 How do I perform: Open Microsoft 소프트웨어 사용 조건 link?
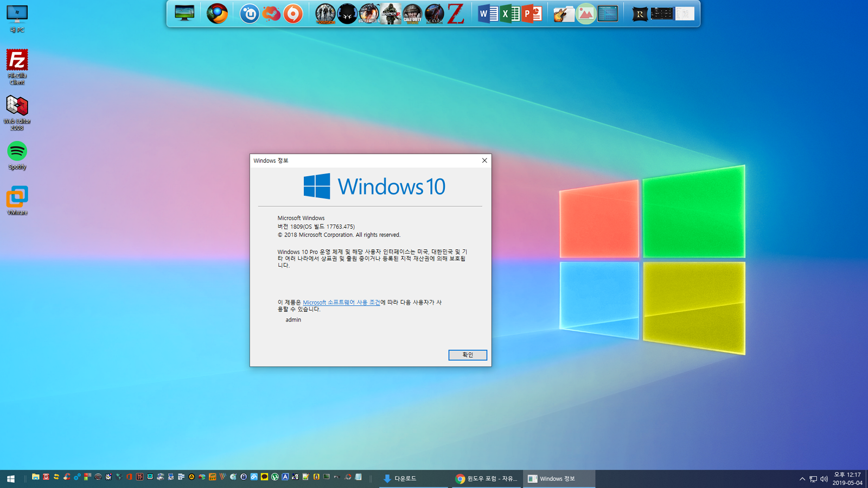[341, 303]
